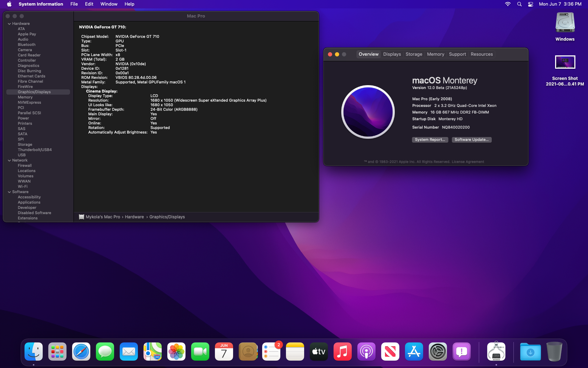Open Spotlight search in menu bar
The height and width of the screenshot is (368, 588).
[x=519, y=4]
